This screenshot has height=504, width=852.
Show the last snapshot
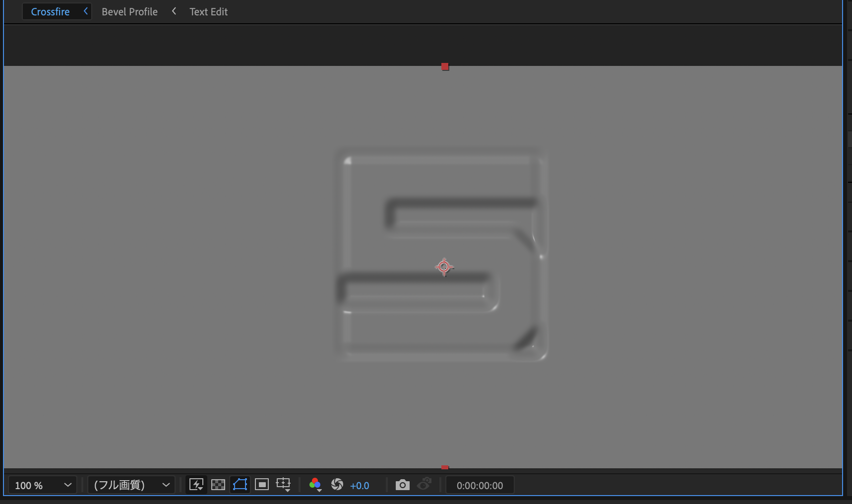[x=425, y=485]
